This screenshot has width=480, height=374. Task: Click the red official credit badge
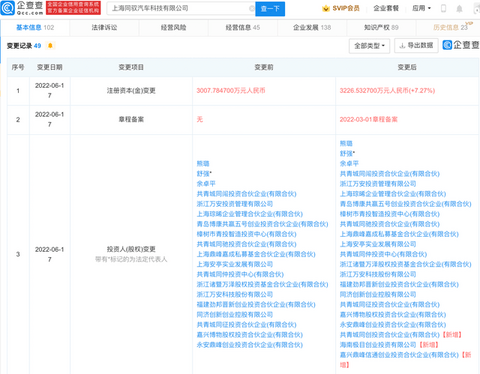click(x=73, y=8)
